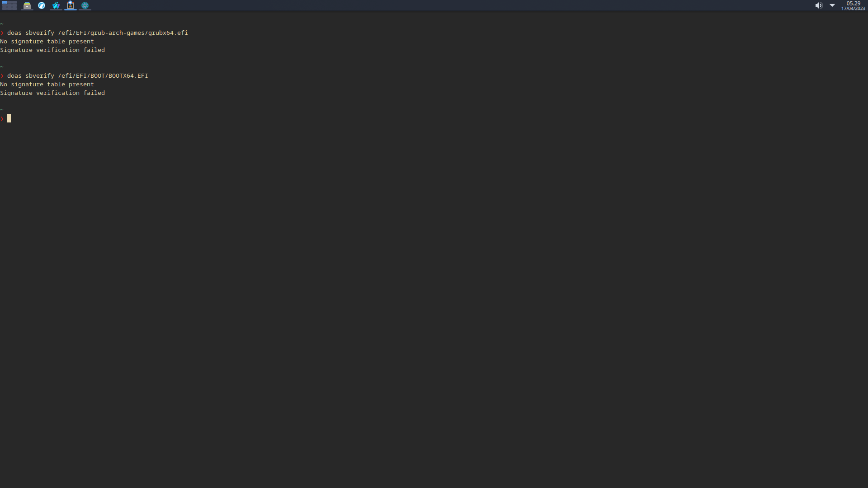Viewport: 868px width, 488px height.
Task: Switch to the bottom-right desktop in pager
Action: [14, 9]
